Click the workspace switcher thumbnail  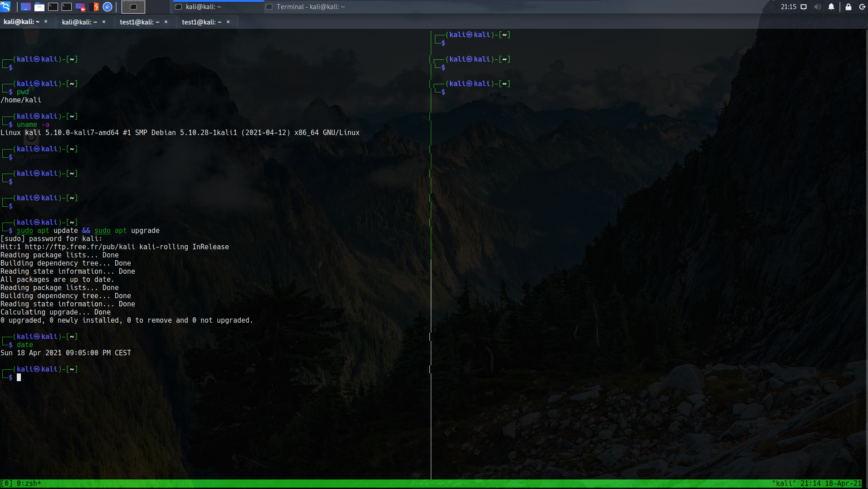(133, 7)
